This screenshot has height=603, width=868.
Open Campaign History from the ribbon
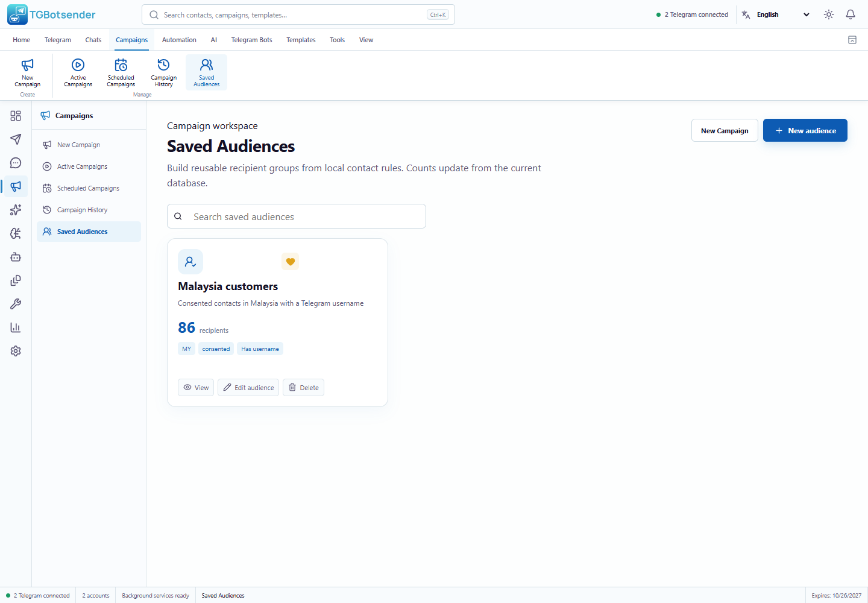tap(164, 73)
